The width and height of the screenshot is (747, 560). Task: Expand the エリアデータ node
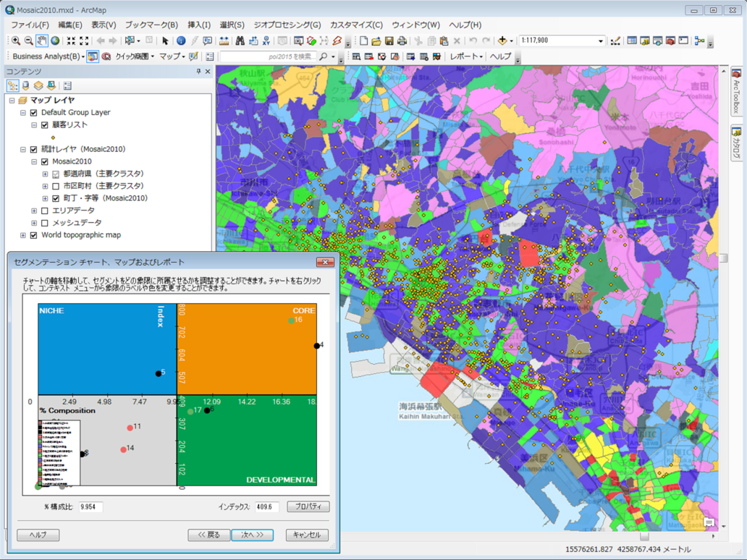tap(34, 211)
